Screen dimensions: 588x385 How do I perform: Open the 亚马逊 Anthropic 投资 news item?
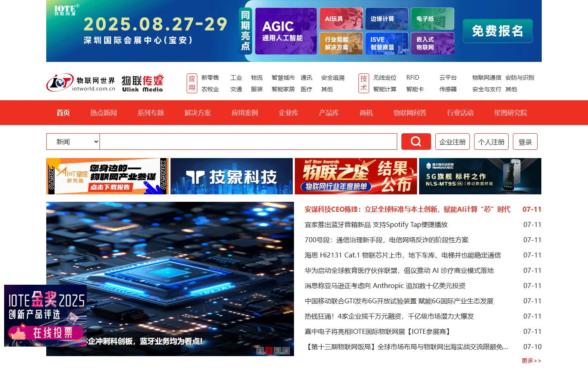[385, 286]
